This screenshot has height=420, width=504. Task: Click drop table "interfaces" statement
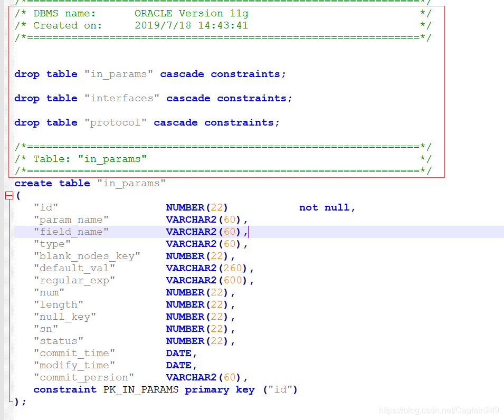pos(154,98)
